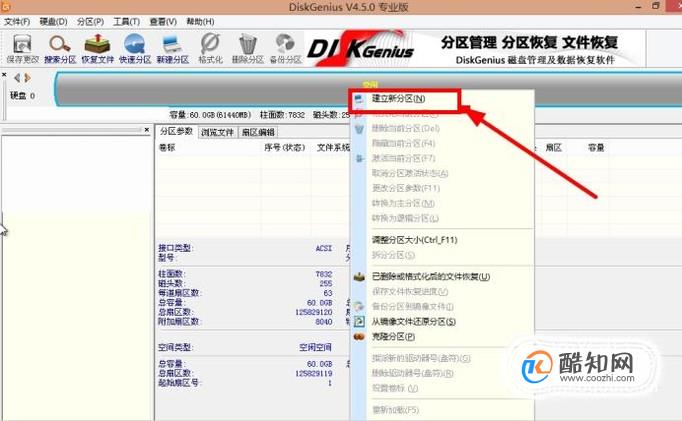Click the cylinder count value 7832
Screen dimensions: 682x421
(x=324, y=274)
